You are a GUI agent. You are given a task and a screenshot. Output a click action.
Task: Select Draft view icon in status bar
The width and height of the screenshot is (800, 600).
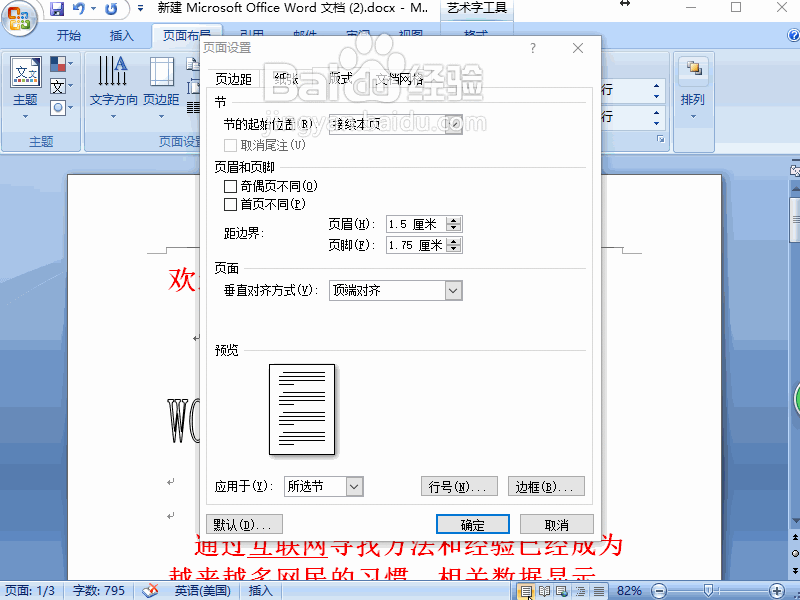click(599, 591)
